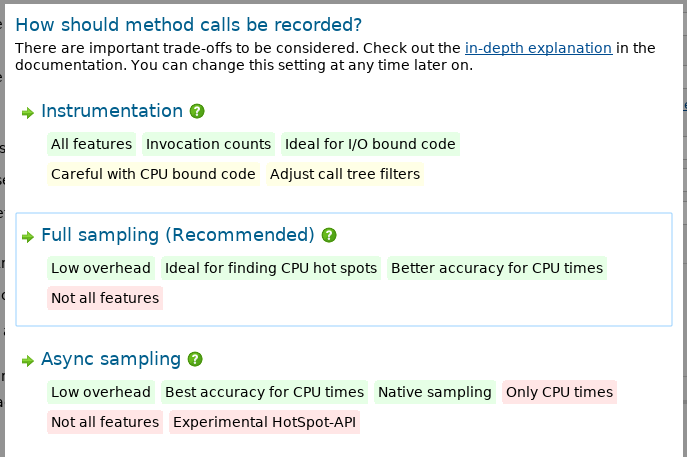
Task: Click the red 'Only CPU times' tag
Action: coord(560,392)
